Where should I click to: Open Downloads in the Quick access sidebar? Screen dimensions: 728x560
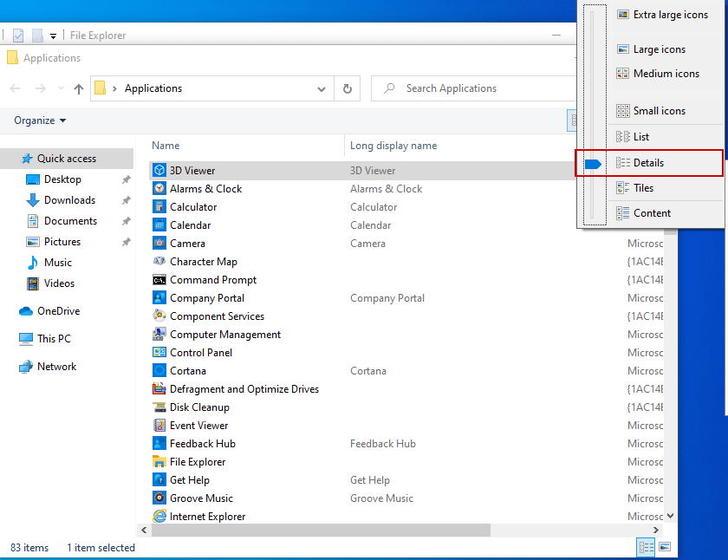click(x=69, y=200)
